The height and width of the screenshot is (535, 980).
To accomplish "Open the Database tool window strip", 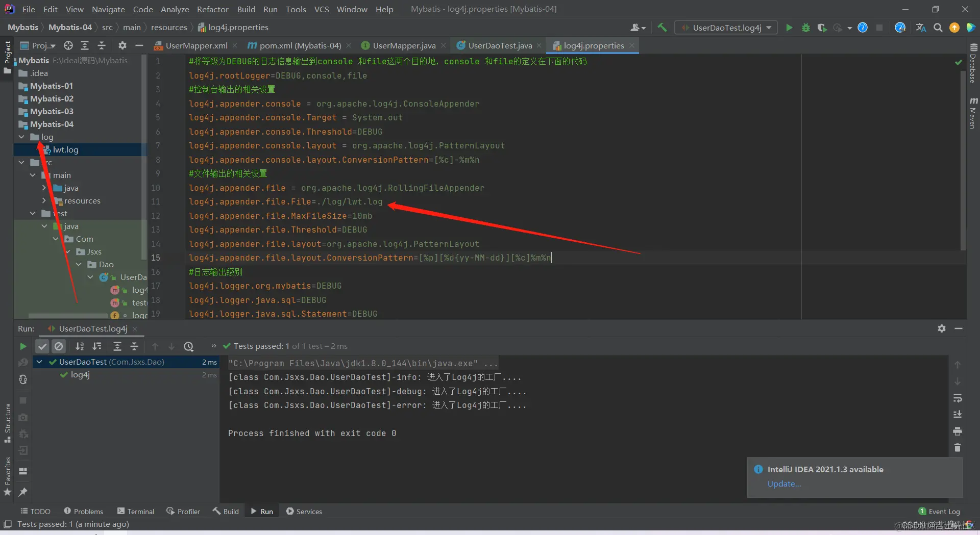I will (973, 63).
